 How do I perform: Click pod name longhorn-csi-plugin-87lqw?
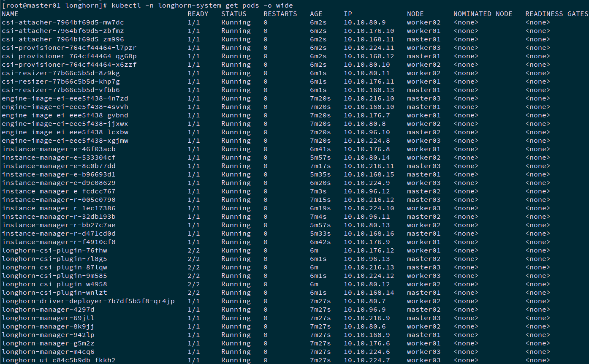(x=54, y=267)
